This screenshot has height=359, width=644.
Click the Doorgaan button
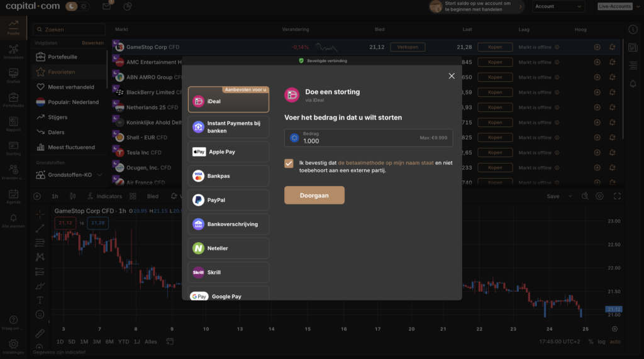pyautogui.click(x=314, y=195)
